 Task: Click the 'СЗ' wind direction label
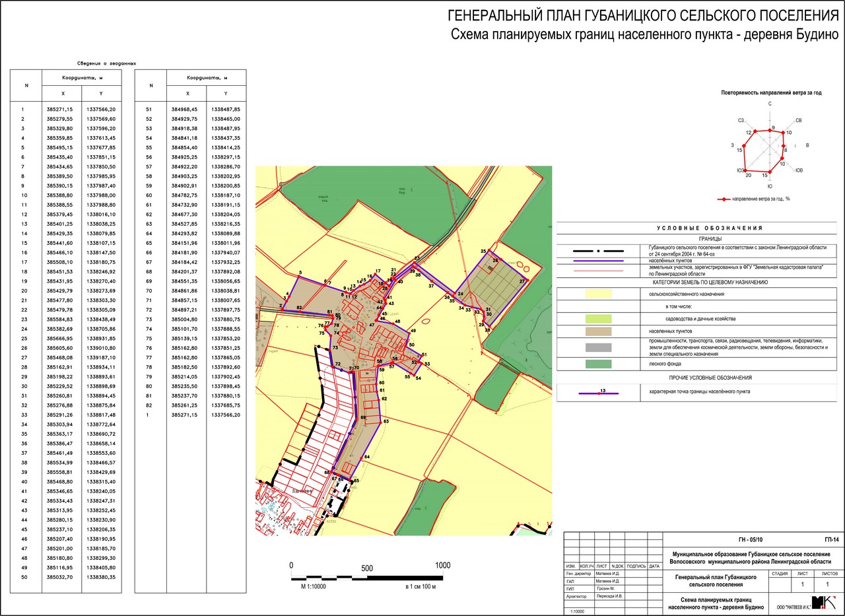[x=742, y=120]
